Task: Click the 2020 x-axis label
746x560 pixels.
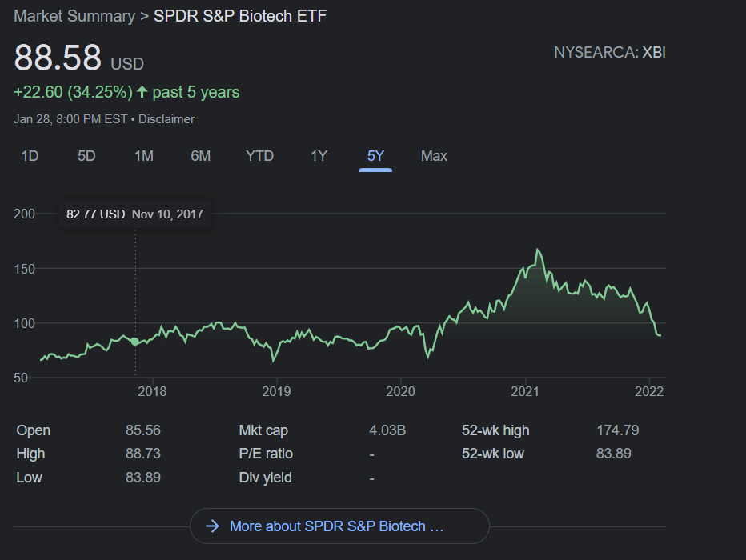Action: (400, 391)
